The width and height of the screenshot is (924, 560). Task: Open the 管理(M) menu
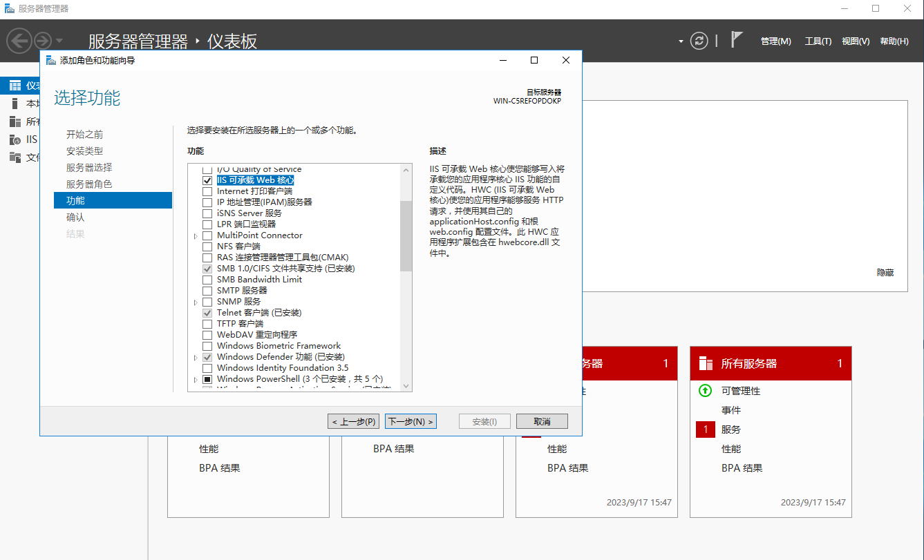(775, 41)
